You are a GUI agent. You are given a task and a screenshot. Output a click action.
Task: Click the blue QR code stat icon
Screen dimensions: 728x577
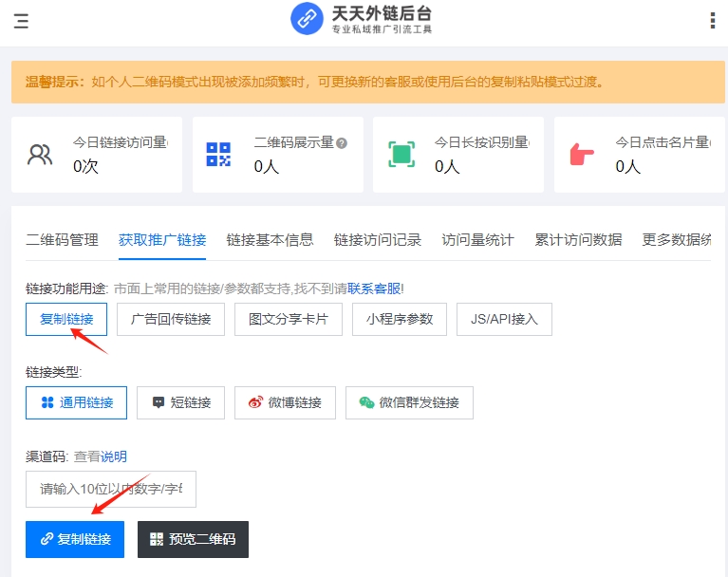pos(219,155)
